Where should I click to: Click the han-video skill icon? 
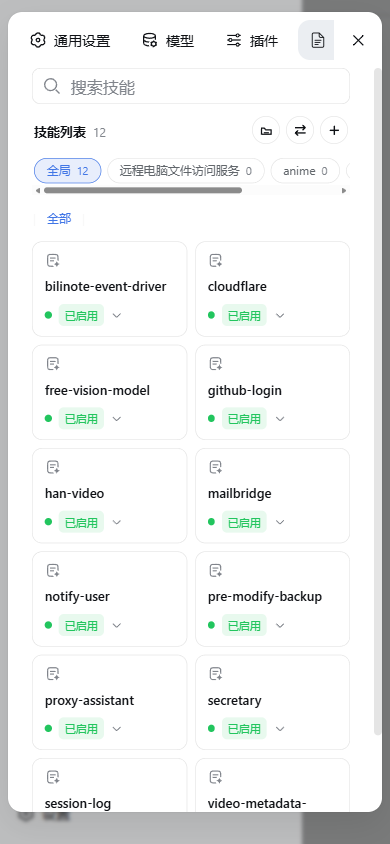[x=53, y=467]
